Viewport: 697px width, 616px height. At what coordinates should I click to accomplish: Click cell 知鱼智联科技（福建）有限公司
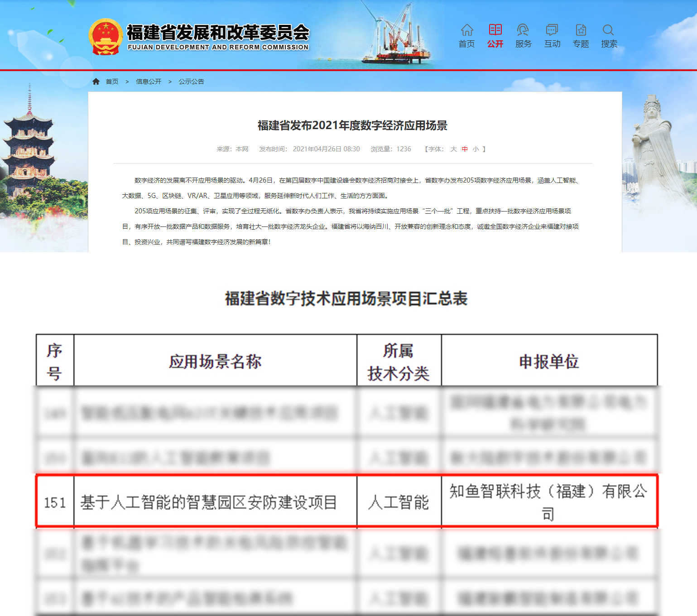pyautogui.click(x=549, y=502)
